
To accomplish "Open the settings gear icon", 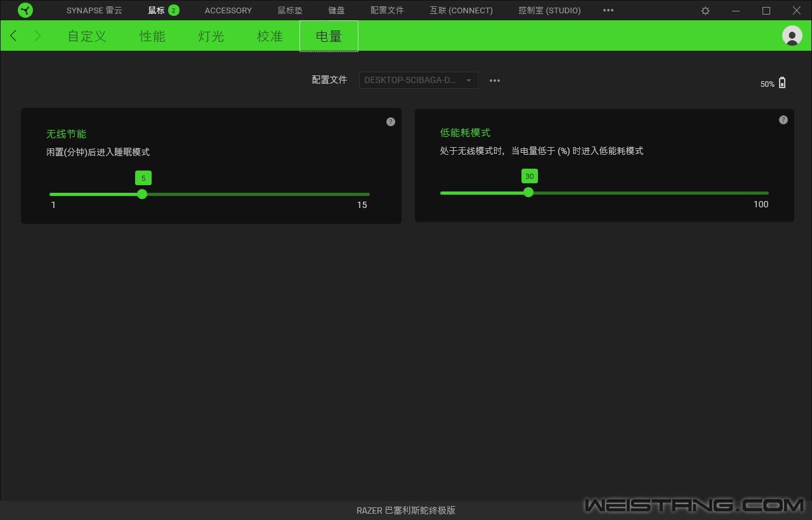I will (x=705, y=11).
